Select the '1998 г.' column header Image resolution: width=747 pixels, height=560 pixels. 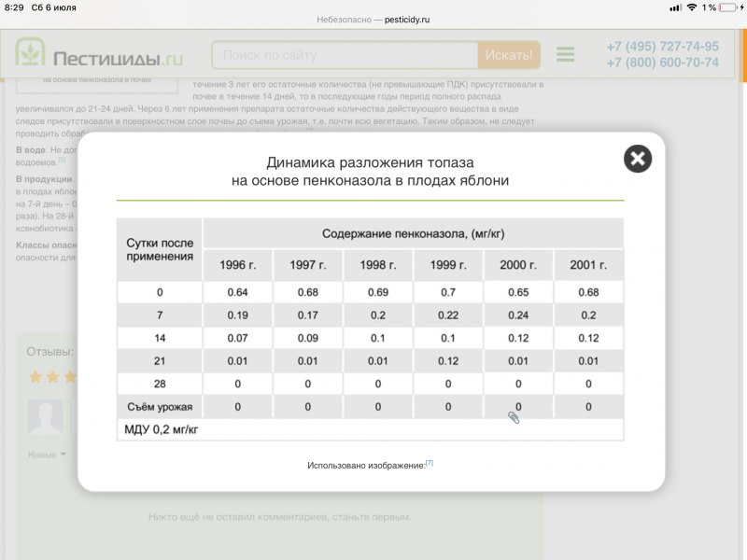378,265
